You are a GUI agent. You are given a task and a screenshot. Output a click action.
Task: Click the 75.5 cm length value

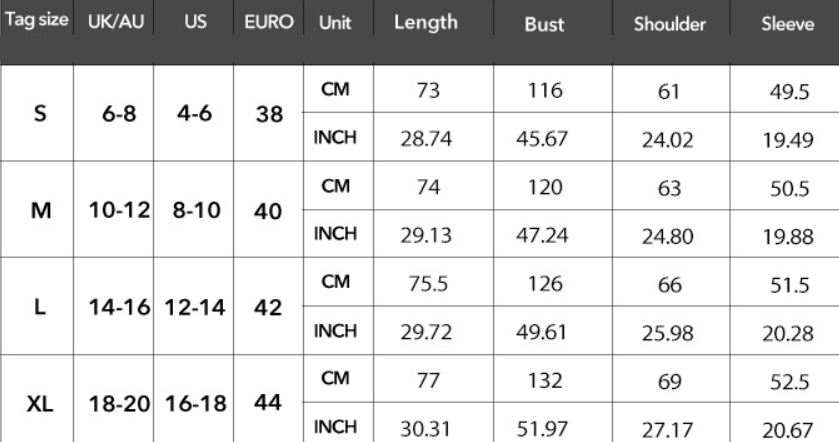(428, 284)
